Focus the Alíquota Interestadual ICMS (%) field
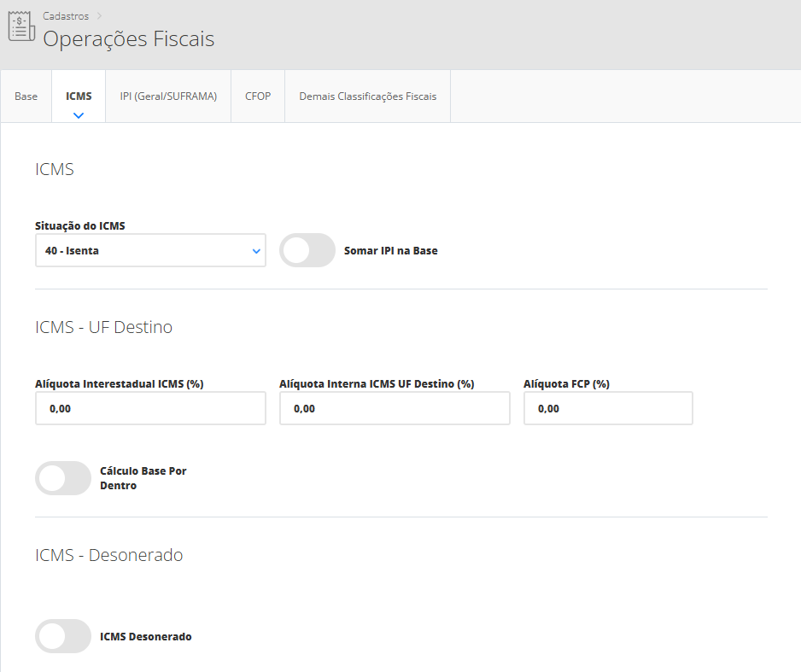 (150, 409)
